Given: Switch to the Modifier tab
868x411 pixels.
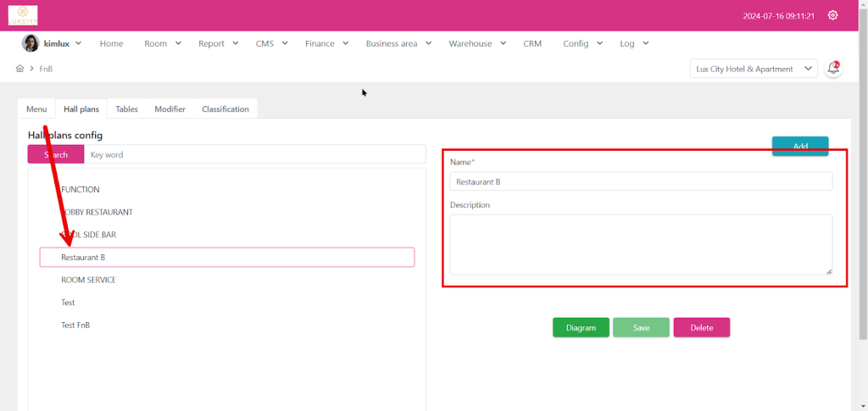Looking at the screenshot, I should 170,109.
